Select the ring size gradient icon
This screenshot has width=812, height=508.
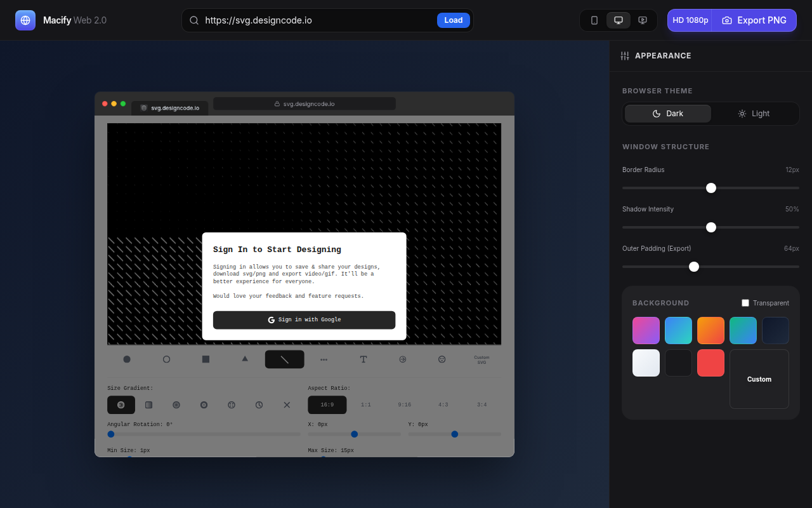[204, 404]
